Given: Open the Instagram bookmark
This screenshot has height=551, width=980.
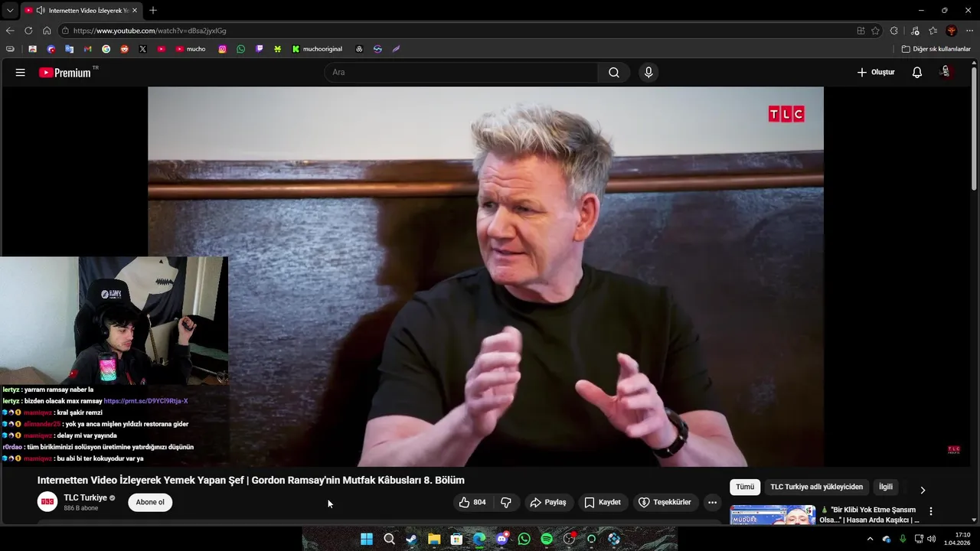Looking at the screenshot, I should (x=223, y=49).
